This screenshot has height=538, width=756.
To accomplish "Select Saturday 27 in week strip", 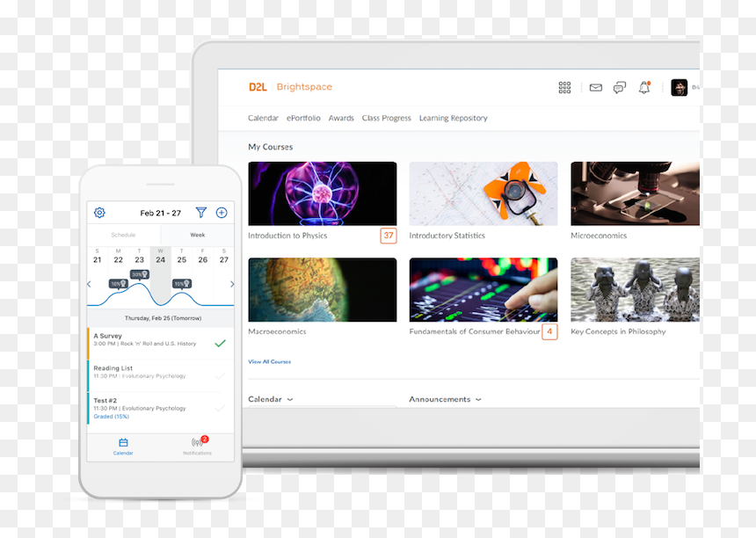I will (223, 257).
